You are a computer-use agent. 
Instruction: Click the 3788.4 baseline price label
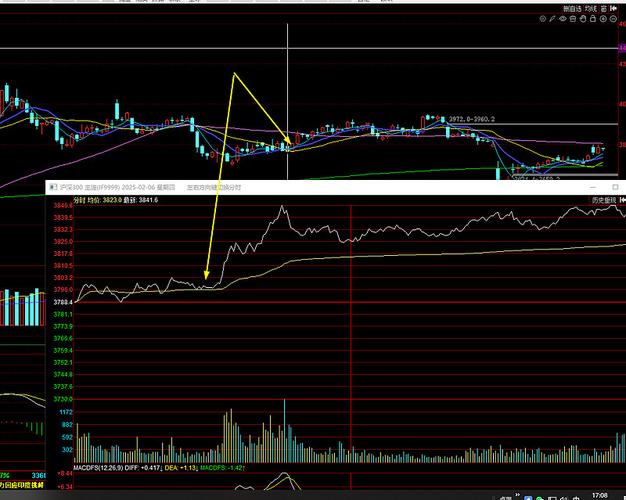63,302
